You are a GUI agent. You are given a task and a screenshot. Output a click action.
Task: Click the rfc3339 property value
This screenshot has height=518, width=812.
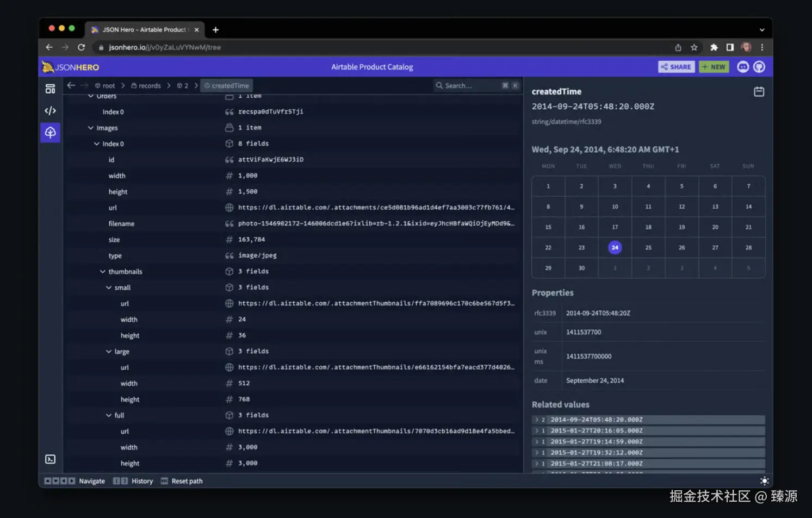click(598, 313)
